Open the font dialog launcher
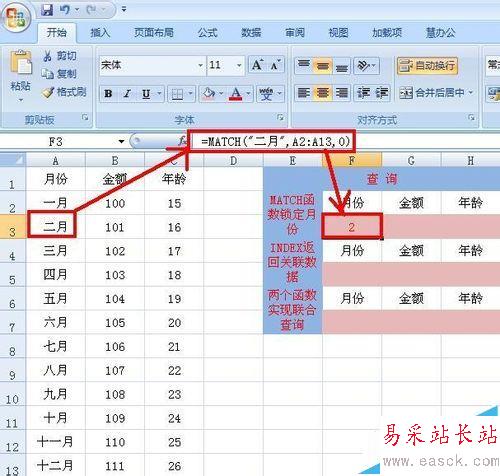Screen dimensions: 500x476 click(280, 117)
